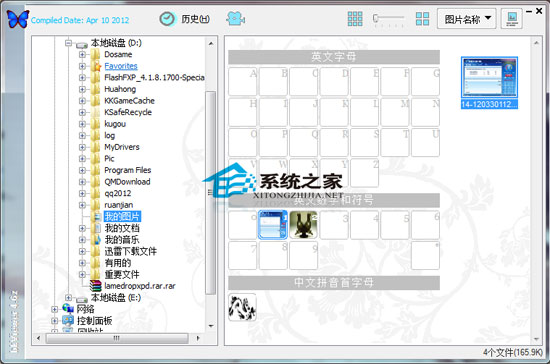
Task: Expand the ruanjian folder
Action: point(82,205)
